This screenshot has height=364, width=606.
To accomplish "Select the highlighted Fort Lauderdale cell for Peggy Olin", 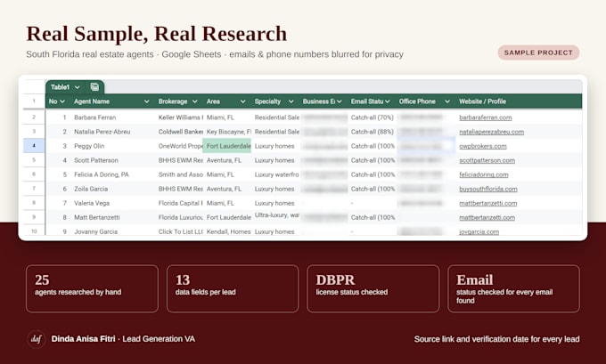I will click(x=227, y=146).
